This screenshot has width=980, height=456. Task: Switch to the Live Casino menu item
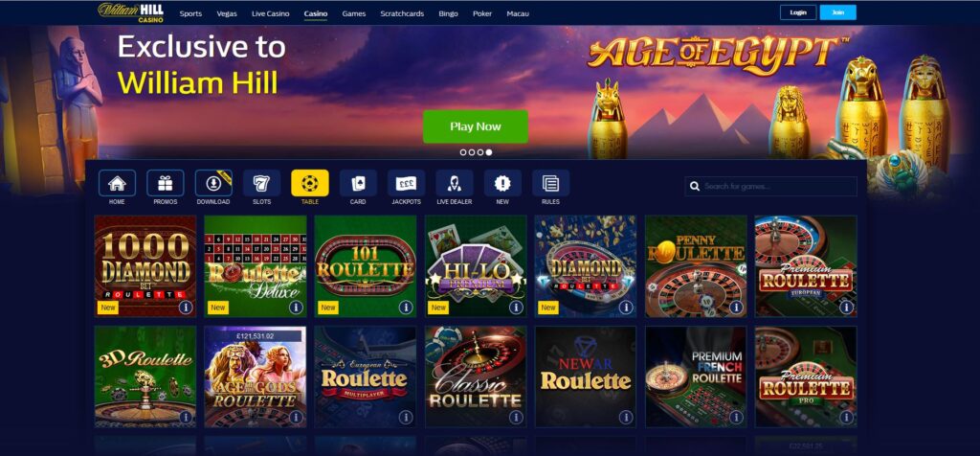pyautogui.click(x=271, y=13)
